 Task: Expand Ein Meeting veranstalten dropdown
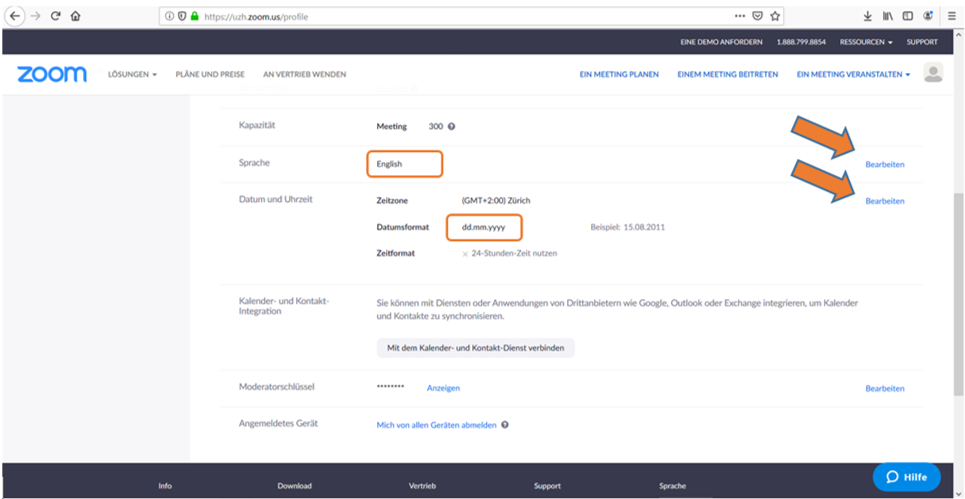853,75
